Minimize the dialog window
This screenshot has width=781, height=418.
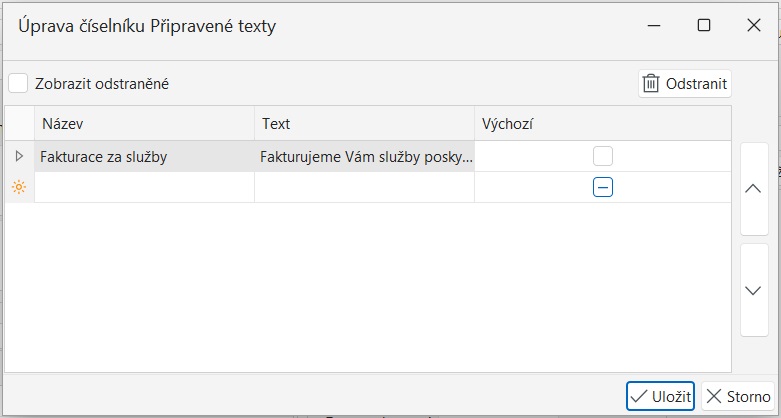(x=654, y=26)
